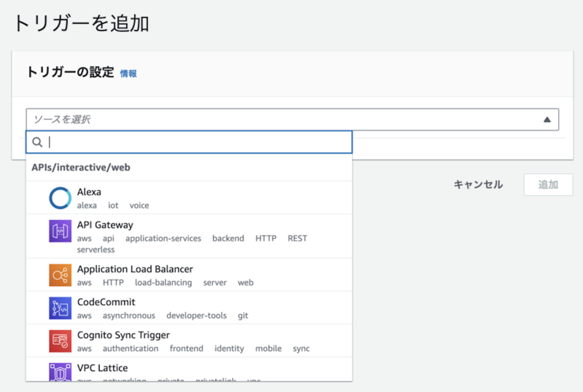
Task: Click the 'asynchronous' tag under CodeCommit
Action: [129, 315]
